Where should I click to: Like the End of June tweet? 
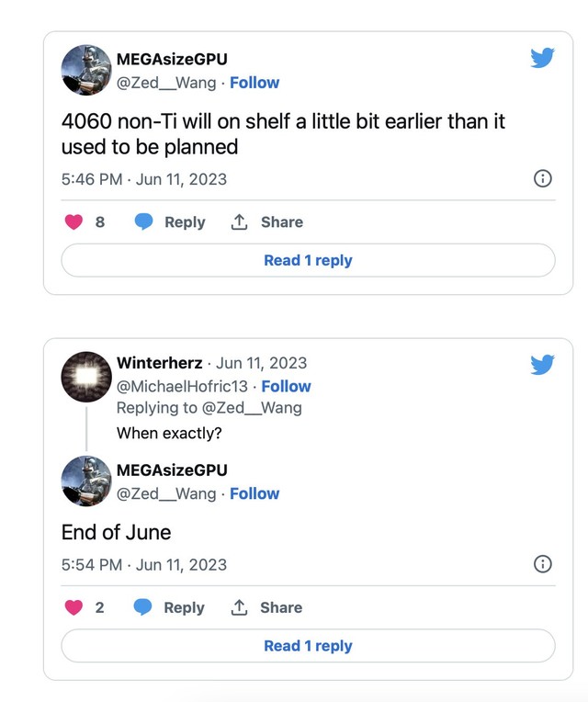(74, 607)
